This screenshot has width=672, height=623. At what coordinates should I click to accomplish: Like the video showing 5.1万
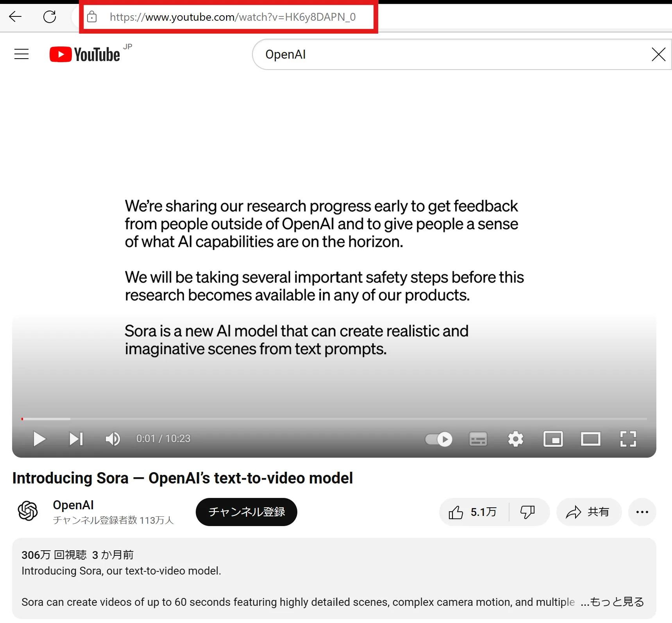coord(474,512)
